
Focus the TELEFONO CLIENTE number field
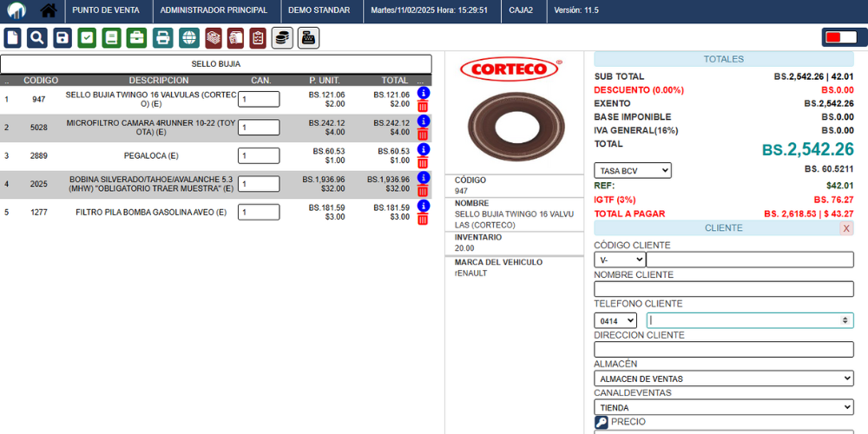tap(750, 320)
